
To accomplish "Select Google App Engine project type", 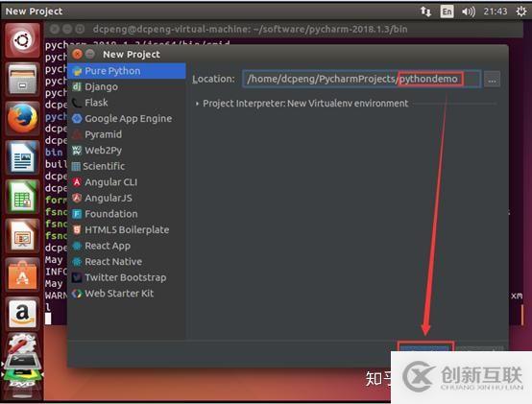I will 127,119.
